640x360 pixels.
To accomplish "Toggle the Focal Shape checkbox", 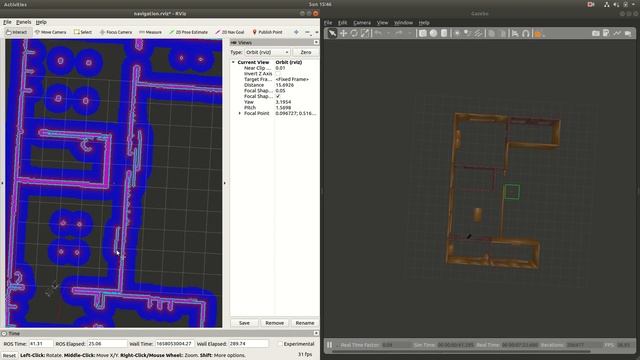I will click(x=278, y=96).
